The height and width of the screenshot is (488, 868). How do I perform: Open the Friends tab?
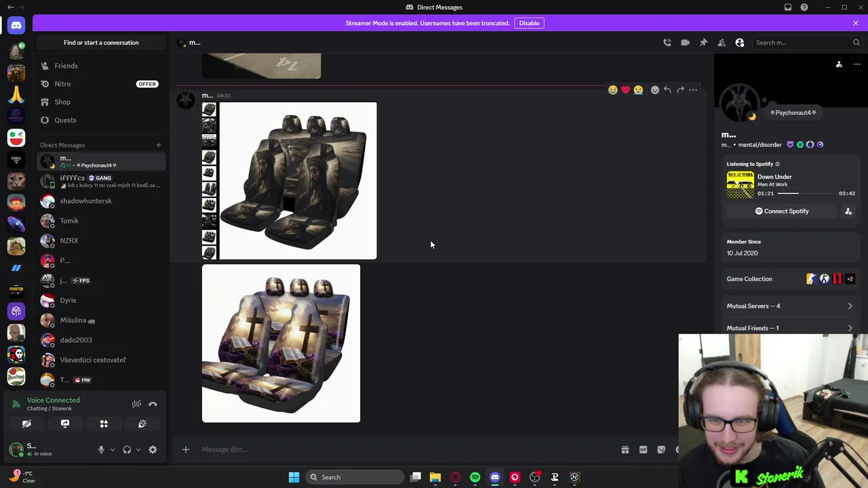pyautogui.click(x=101, y=66)
